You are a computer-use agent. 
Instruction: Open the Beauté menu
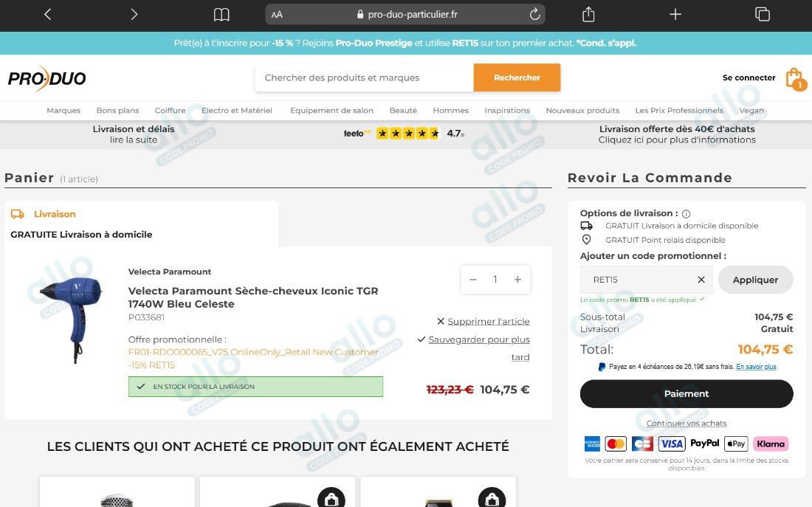403,110
